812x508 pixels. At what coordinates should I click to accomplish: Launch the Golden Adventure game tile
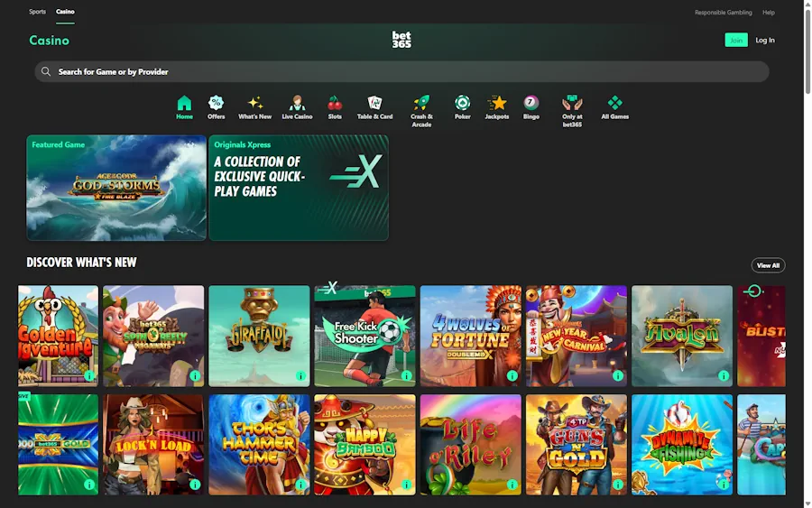(58, 336)
